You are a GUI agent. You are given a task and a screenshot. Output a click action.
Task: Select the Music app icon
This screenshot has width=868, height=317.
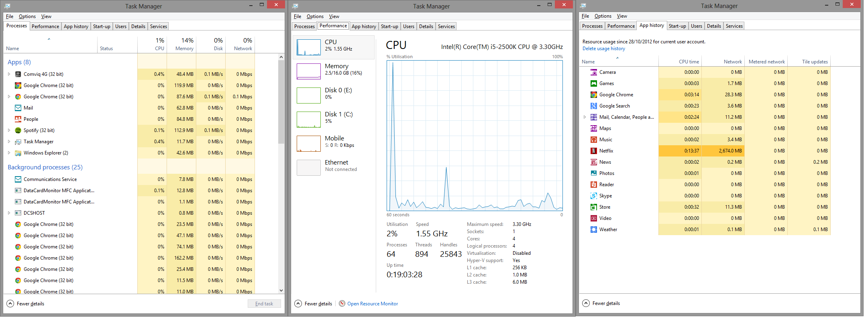tap(594, 140)
